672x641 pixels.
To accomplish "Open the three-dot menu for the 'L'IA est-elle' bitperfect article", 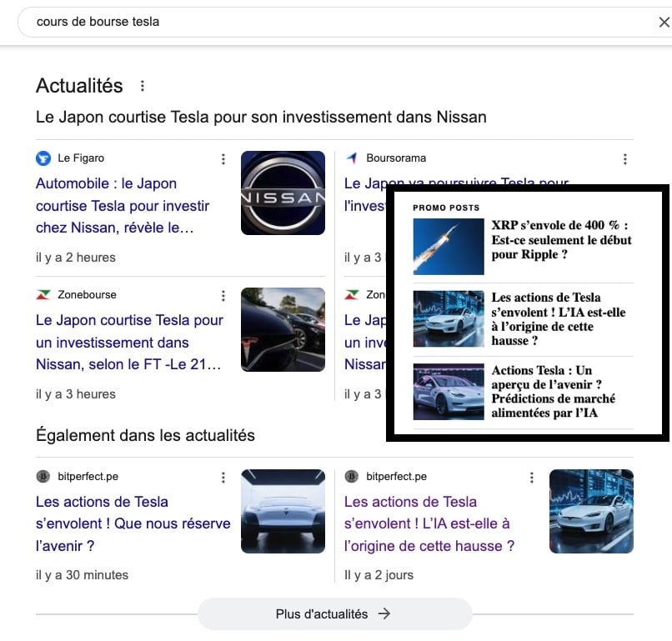I will [x=532, y=478].
